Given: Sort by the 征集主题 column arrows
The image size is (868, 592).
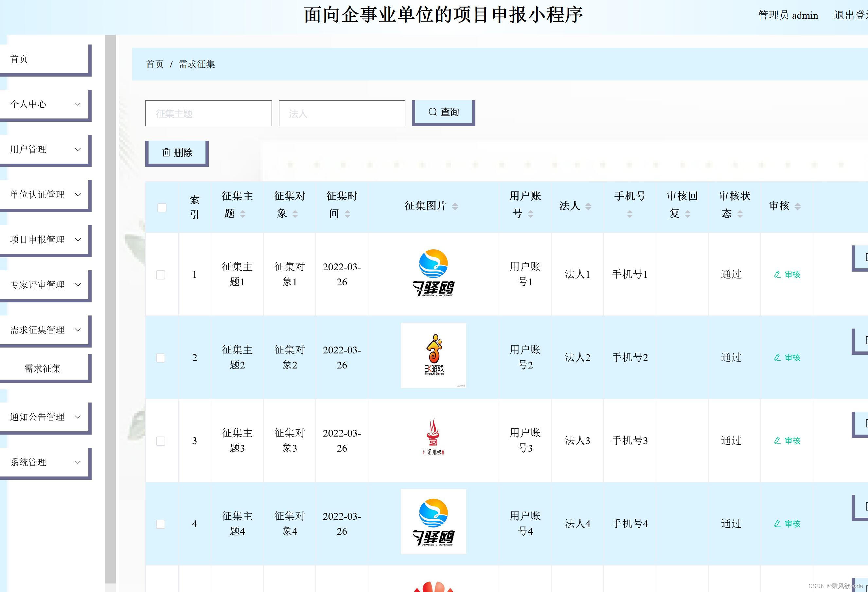Looking at the screenshot, I should point(243,214).
